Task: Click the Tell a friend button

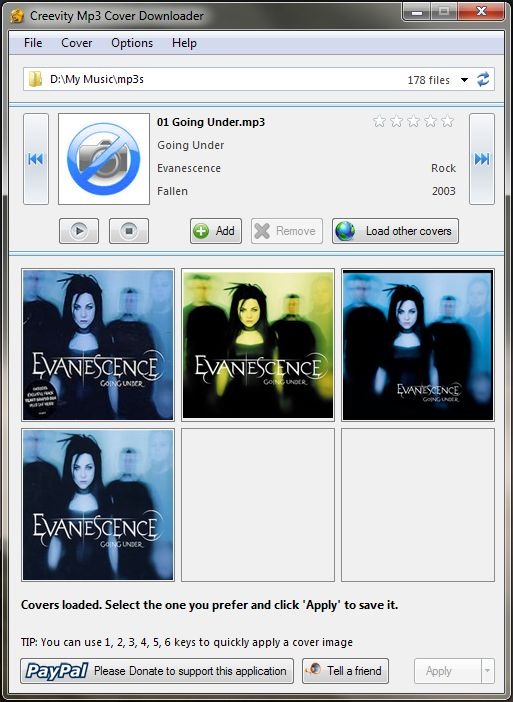Action: tap(346, 671)
